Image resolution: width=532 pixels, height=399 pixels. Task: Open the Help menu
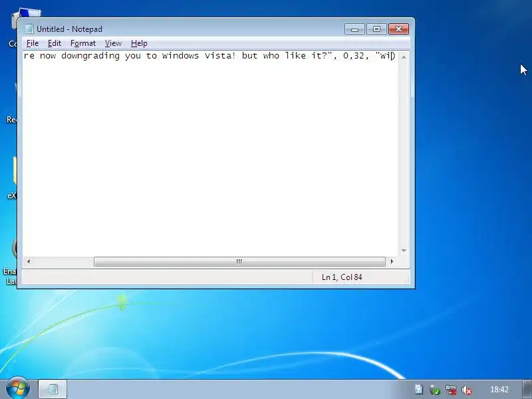tap(139, 43)
